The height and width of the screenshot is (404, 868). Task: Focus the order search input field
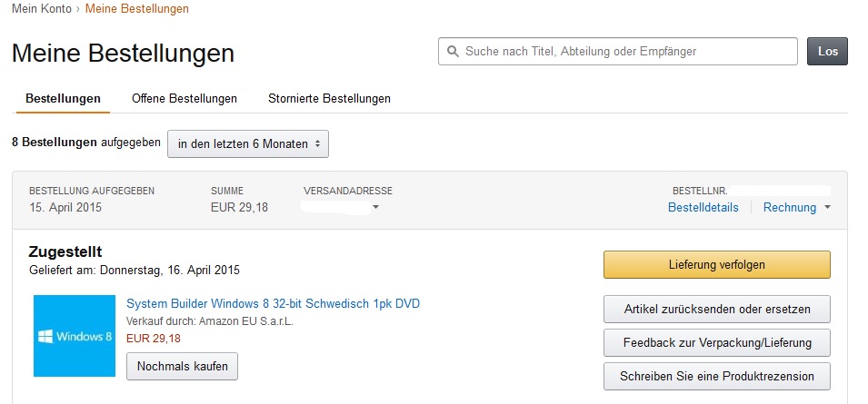(627, 52)
